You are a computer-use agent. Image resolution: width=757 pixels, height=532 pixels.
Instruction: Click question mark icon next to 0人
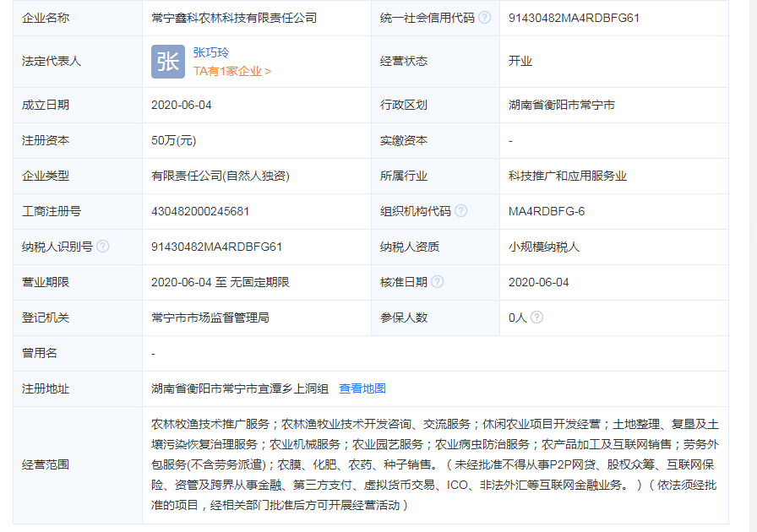point(536,318)
